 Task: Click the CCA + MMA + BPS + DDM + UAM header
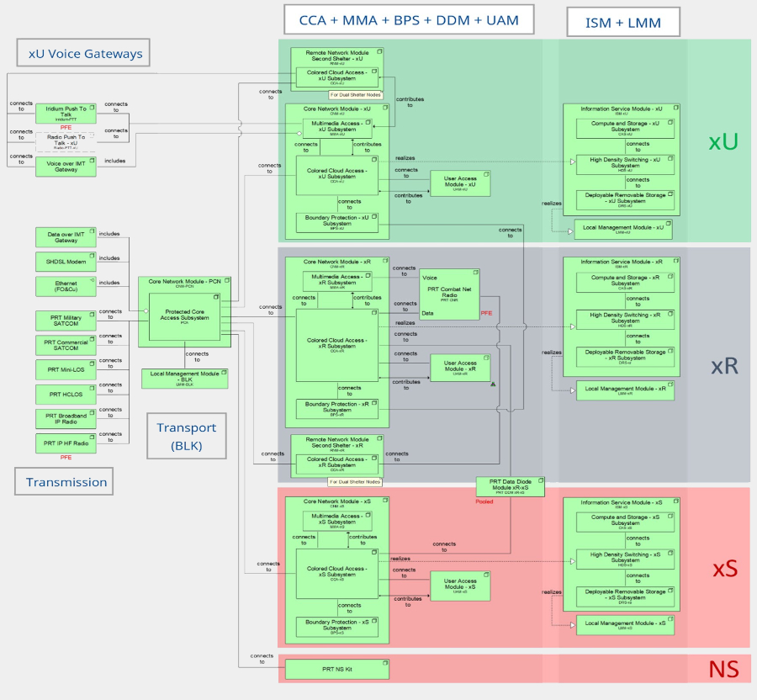pyautogui.click(x=408, y=19)
